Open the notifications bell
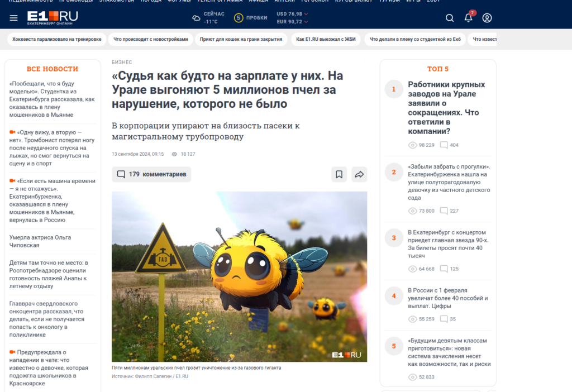This screenshot has width=572, height=392. click(469, 17)
